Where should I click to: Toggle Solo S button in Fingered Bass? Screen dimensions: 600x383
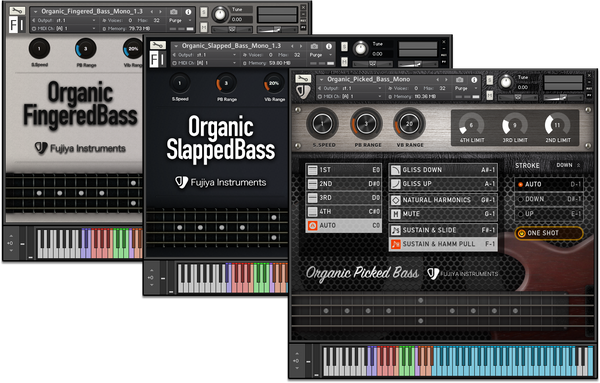click(x=204, y=12)
